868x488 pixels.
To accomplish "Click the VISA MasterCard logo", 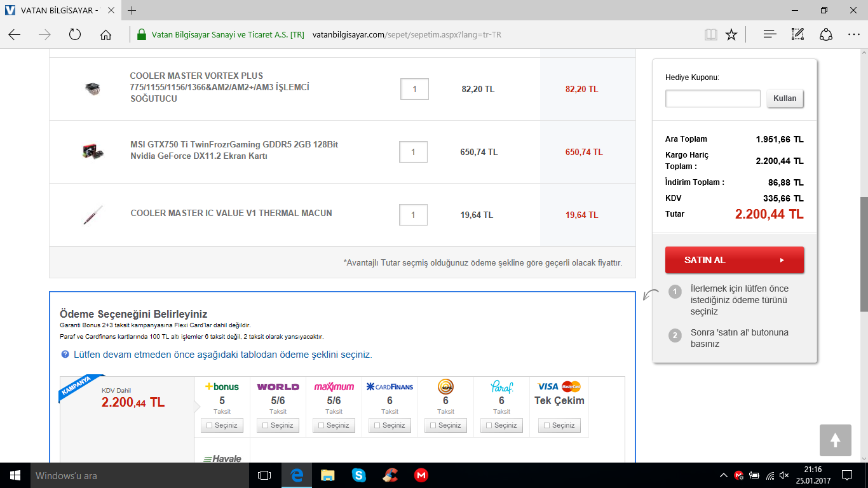I will [559, 386].
